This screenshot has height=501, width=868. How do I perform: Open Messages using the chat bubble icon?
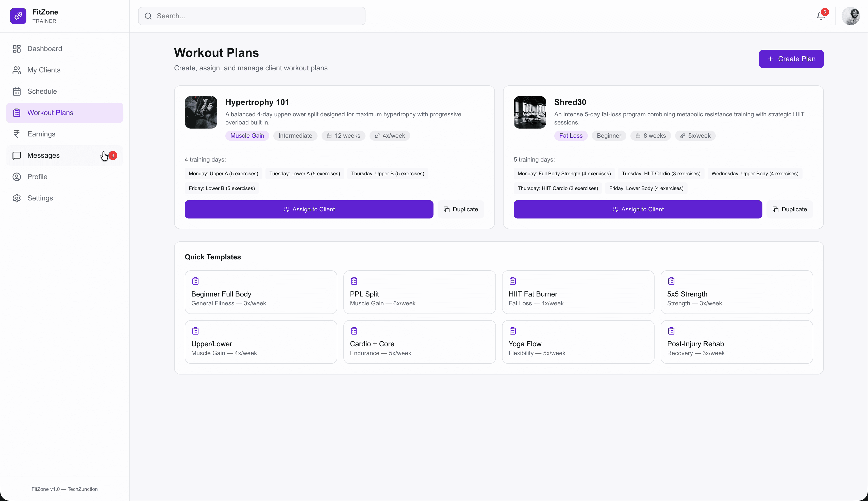tap(17, 155)
